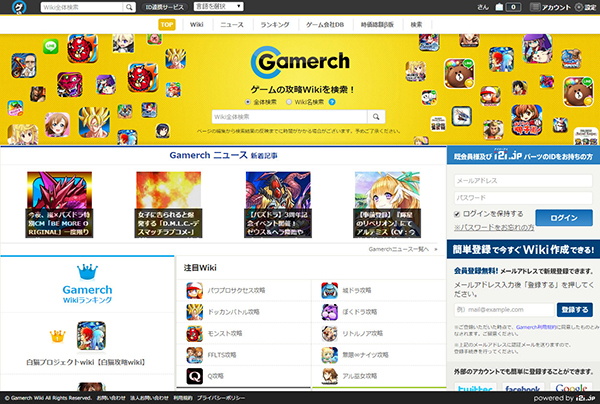Open the パワプロサクセス攻略 text link
The height and width of the screenshot is (404, 600).
(236, 290)
